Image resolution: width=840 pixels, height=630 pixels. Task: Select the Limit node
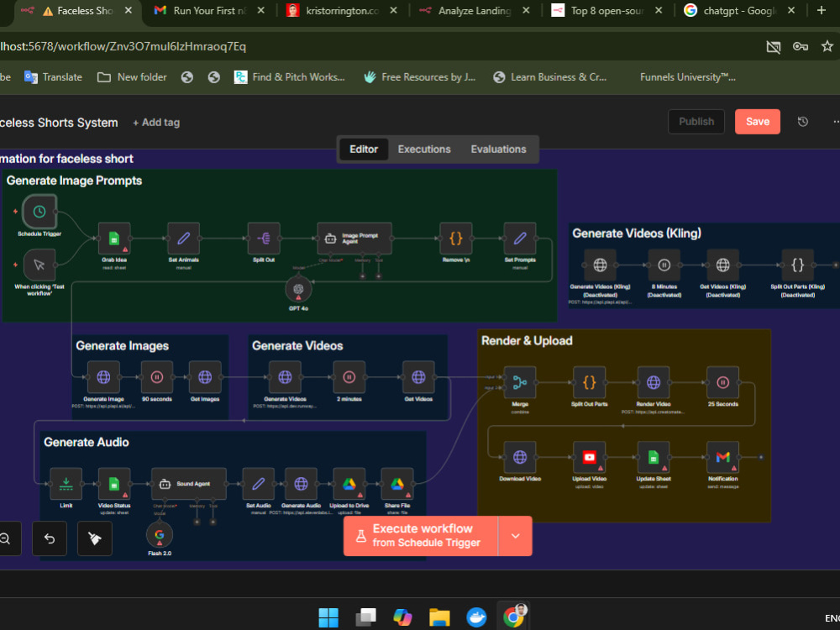[66, 484]
